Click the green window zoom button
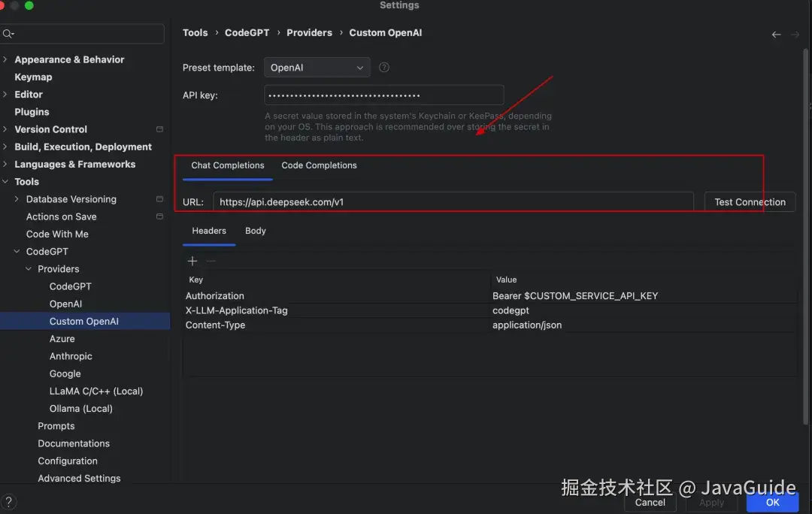The height and width of the screenshot is (514, 812). pyautogui.click(x=29, y=5)
